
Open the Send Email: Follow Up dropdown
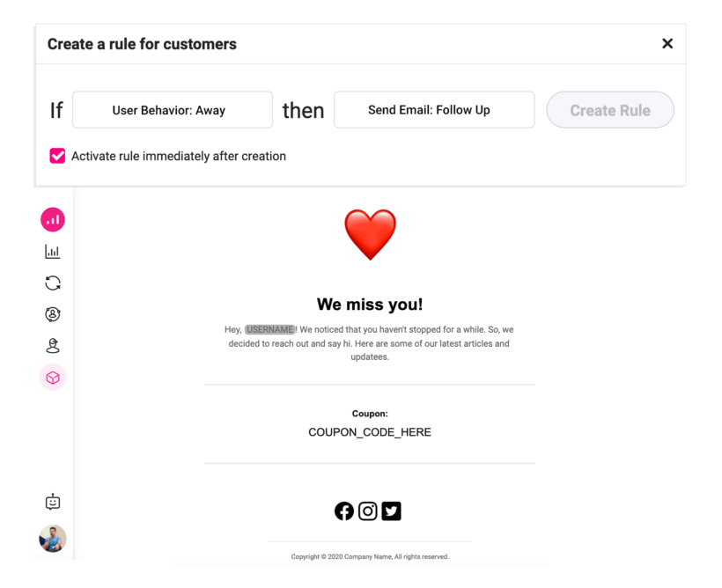point(434,110)
